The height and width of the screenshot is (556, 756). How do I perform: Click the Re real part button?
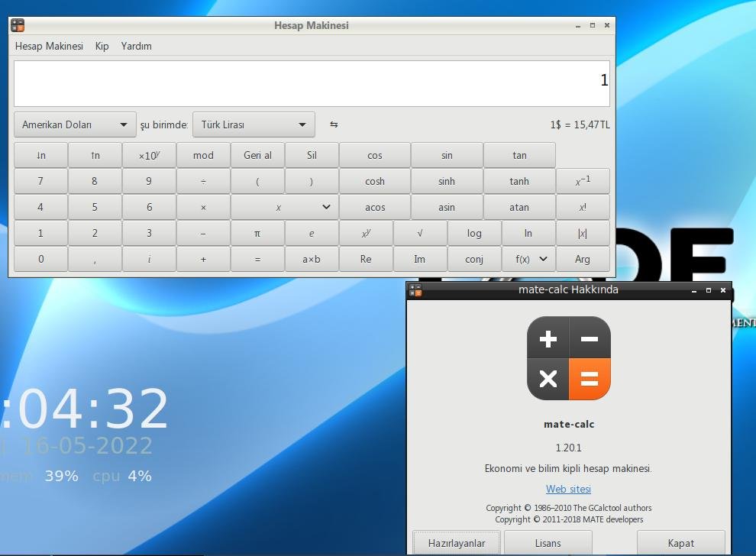[366, 259]
